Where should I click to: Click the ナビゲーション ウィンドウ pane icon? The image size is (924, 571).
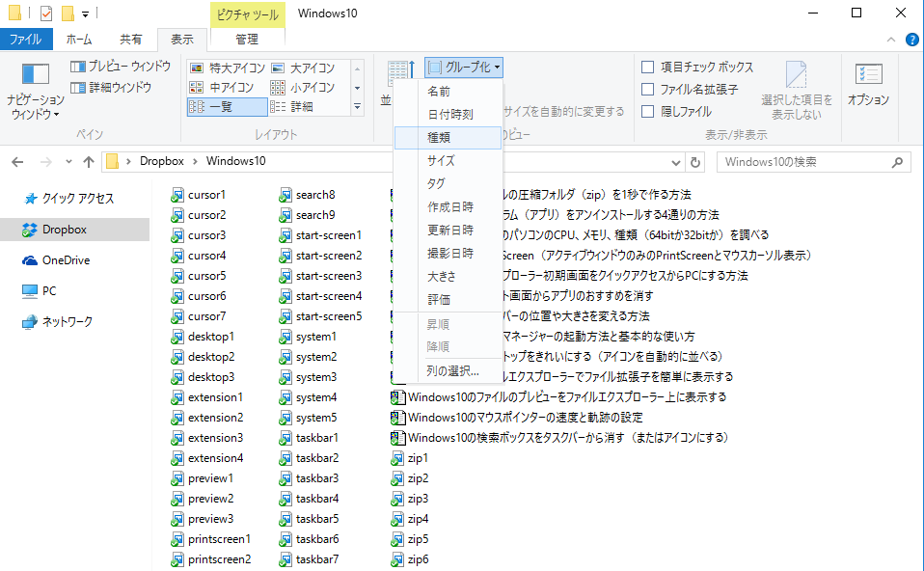pos(36,77)
